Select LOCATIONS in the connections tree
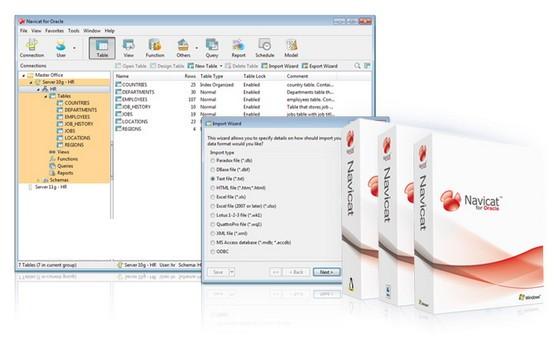Screen dimensions: 560x364 click(x=77, y=138)
